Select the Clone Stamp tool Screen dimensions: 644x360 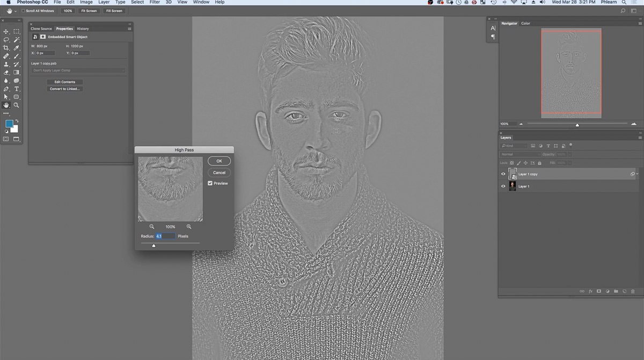[x=6, y=64]
